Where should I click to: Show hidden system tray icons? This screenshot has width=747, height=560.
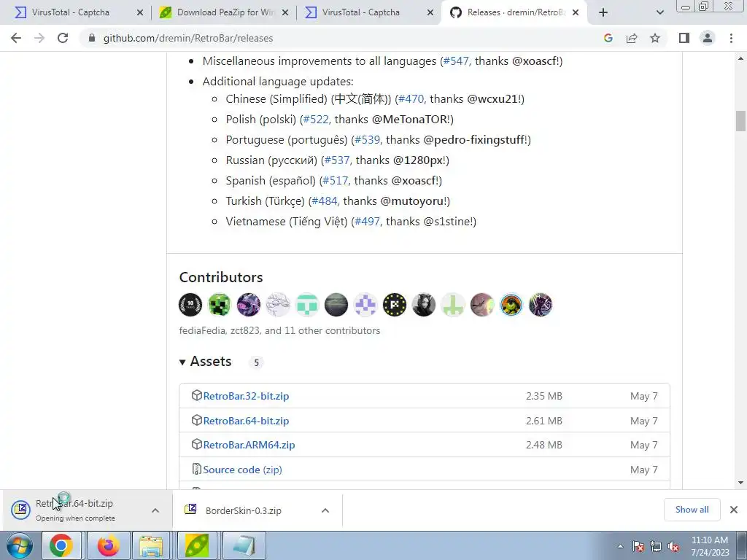point(620,546)
